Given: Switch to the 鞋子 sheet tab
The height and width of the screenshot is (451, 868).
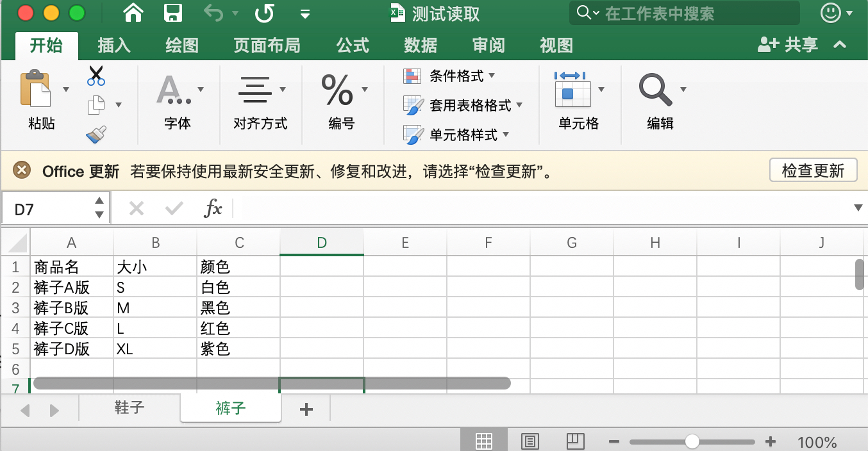Looking at the screenshot, I should [x=129, y=408].
